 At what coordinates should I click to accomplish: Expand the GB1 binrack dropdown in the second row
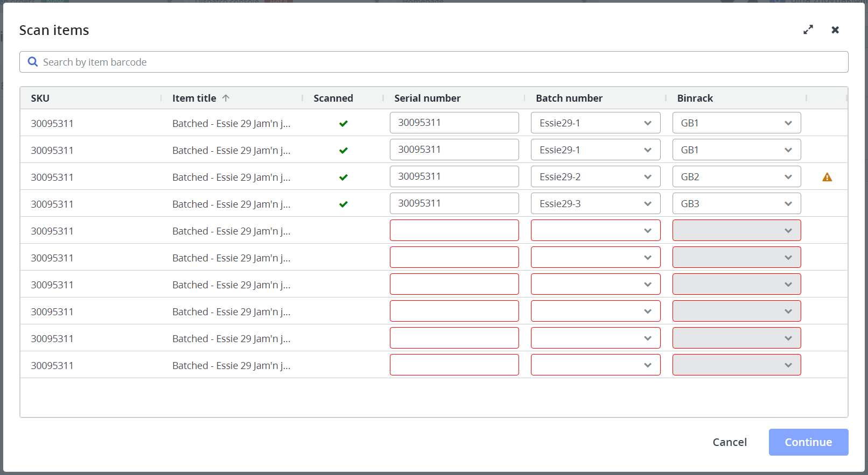tap(736, 150)
